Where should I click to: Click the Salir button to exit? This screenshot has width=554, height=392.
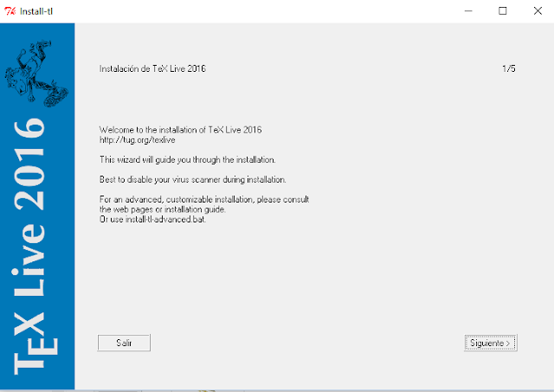(x=124, y=343)
